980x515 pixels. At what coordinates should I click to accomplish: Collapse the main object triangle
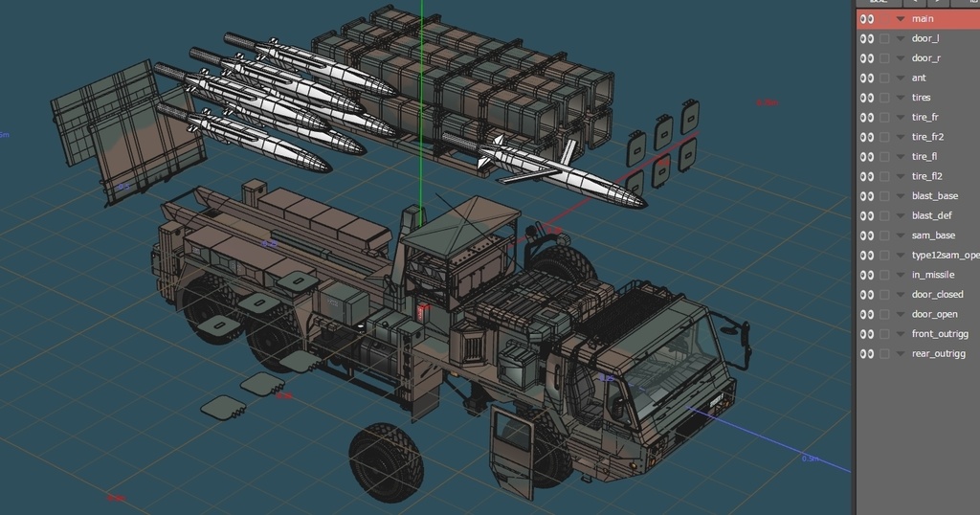click(x=901, y=19)
